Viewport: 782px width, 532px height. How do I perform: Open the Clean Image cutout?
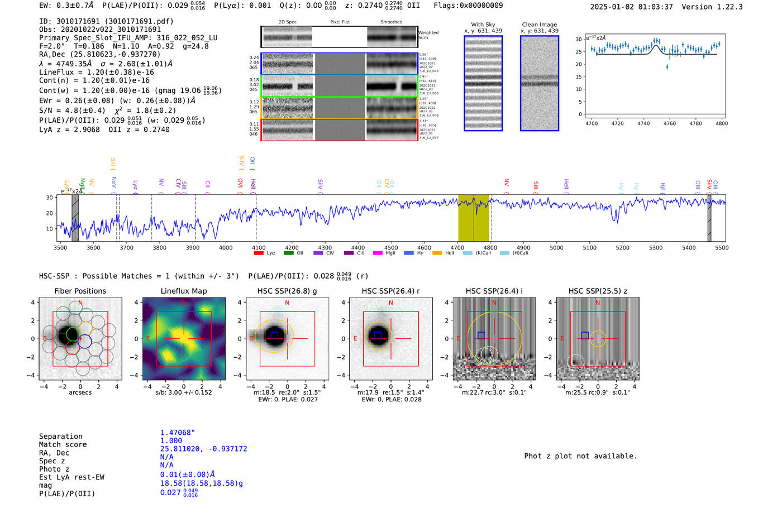tap(540, 83)
